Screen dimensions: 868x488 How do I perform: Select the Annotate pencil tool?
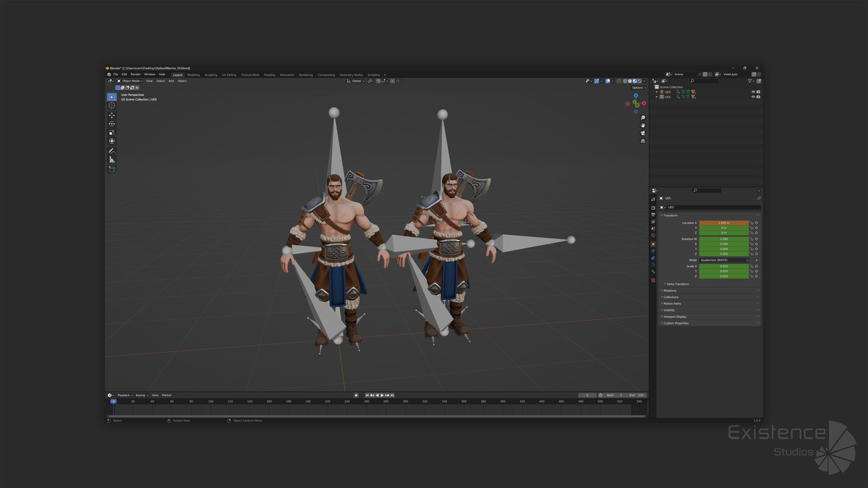111,150
